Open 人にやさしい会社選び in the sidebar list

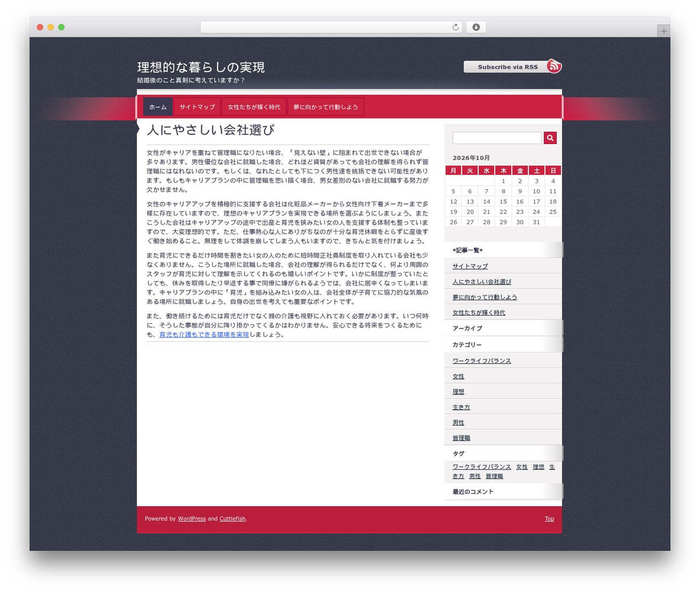point(482,282)
